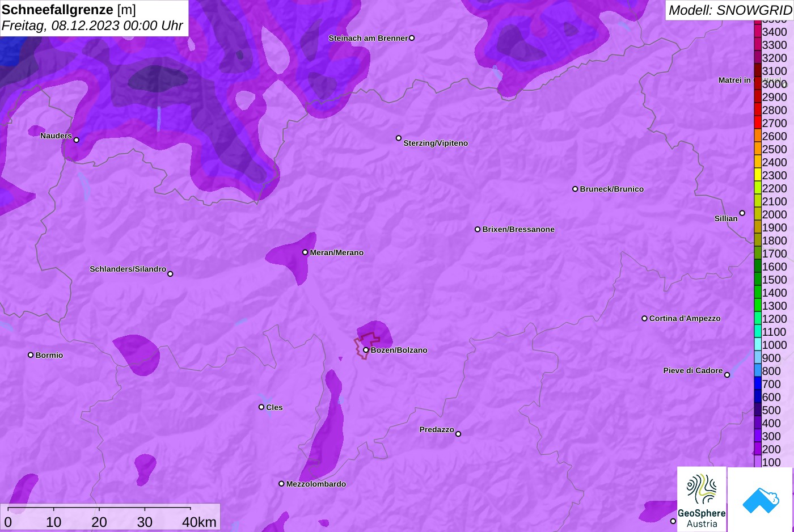Select the Cortina d'Ampezzo marker dot
The width and height of the screenshot is (794, 532).
click(644, 318)
